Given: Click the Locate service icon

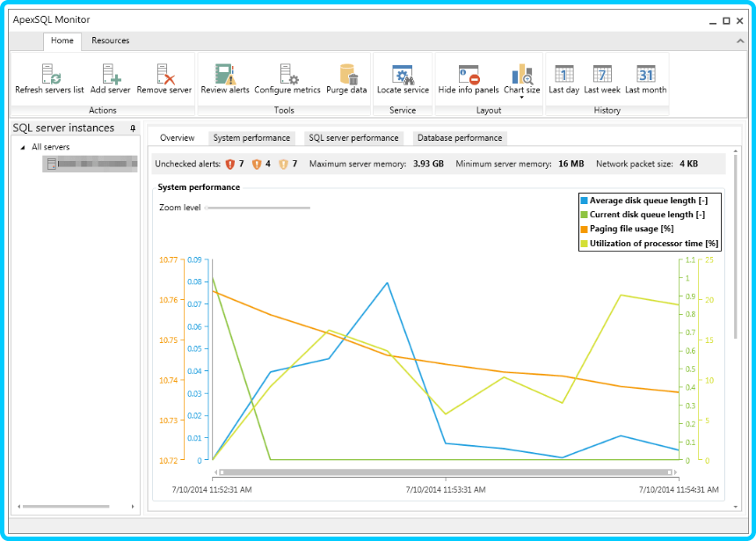Looking at the screenshot, I should pyautogui.click(x=403, y=74).
